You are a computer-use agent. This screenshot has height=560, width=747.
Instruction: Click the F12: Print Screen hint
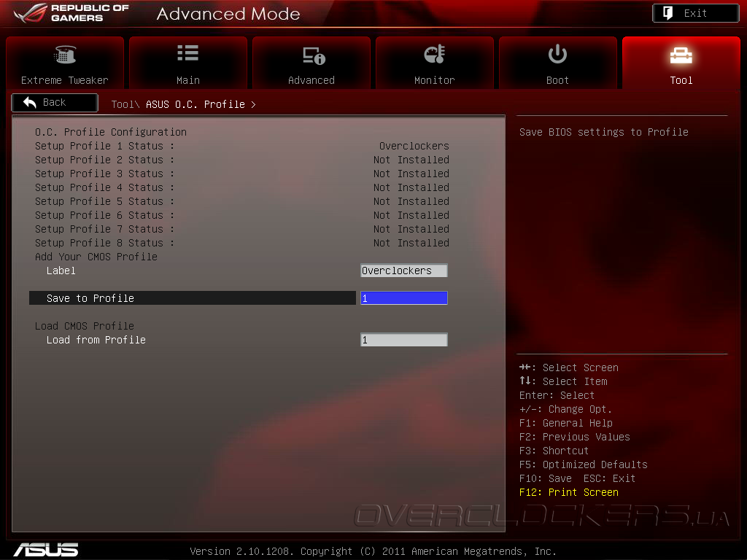pyautogui.click(x=569, y=492)
